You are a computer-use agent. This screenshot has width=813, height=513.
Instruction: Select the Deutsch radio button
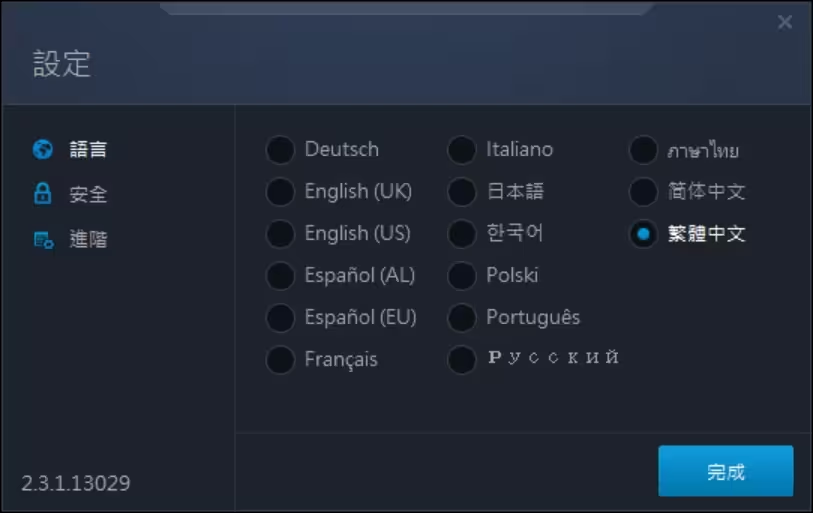click(x=281, y=150)
